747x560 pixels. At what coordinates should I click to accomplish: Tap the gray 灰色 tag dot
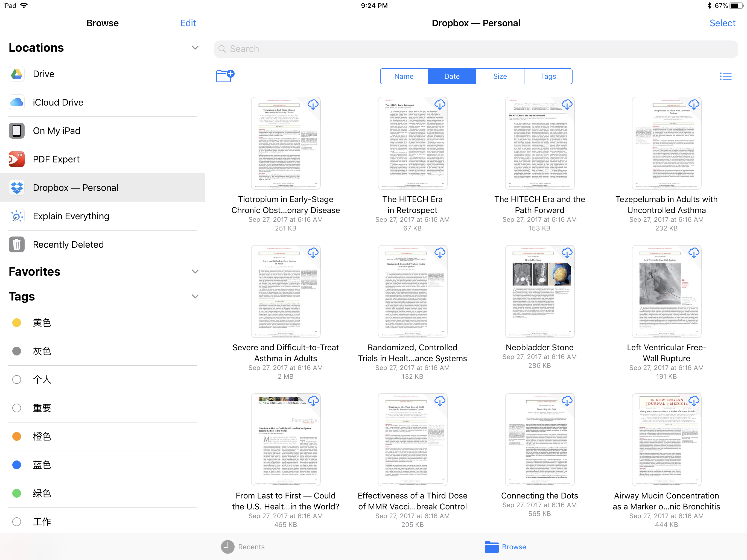pyautogui.click(x=17, y=351)
